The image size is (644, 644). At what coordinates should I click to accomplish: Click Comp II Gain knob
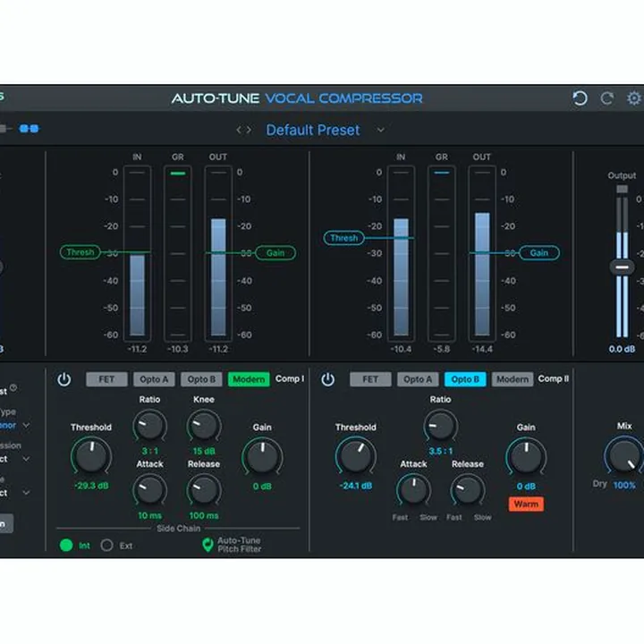click(526, 456)
